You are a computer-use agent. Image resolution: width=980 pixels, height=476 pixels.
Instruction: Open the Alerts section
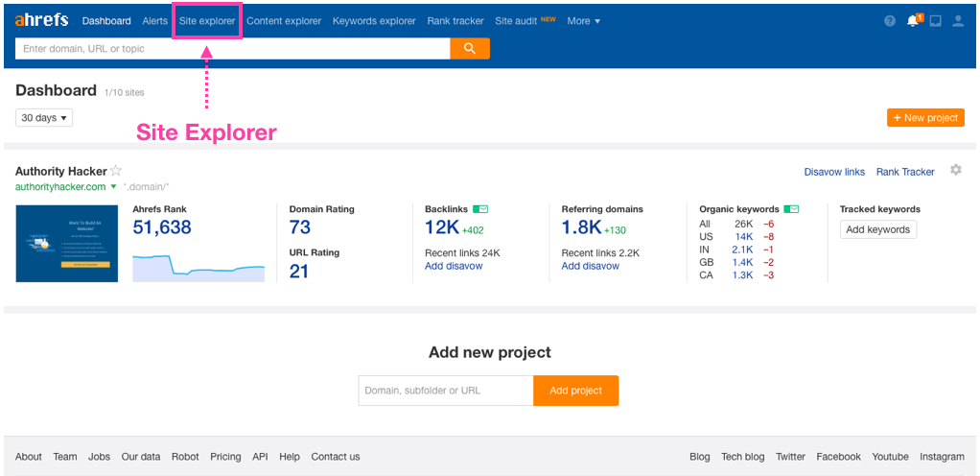point(155,21)
